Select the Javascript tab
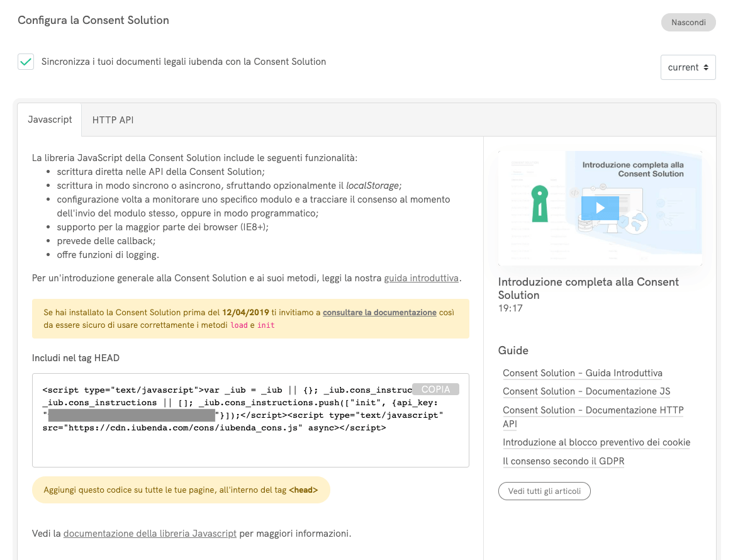733x560 pixels. [48, 120]
